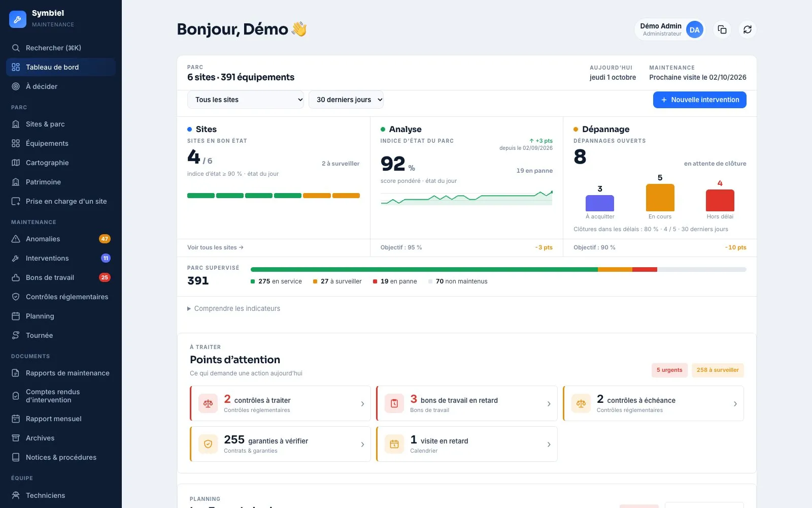812x508 pixels.
Task: Click the calendar icon for visite en retard
Action: 394,444
